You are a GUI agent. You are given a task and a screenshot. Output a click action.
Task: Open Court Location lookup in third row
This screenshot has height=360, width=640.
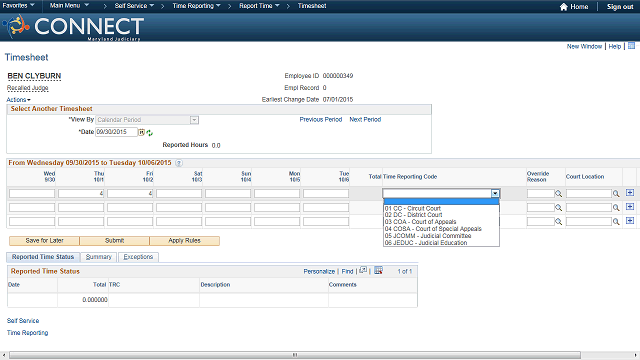point(616,222)
